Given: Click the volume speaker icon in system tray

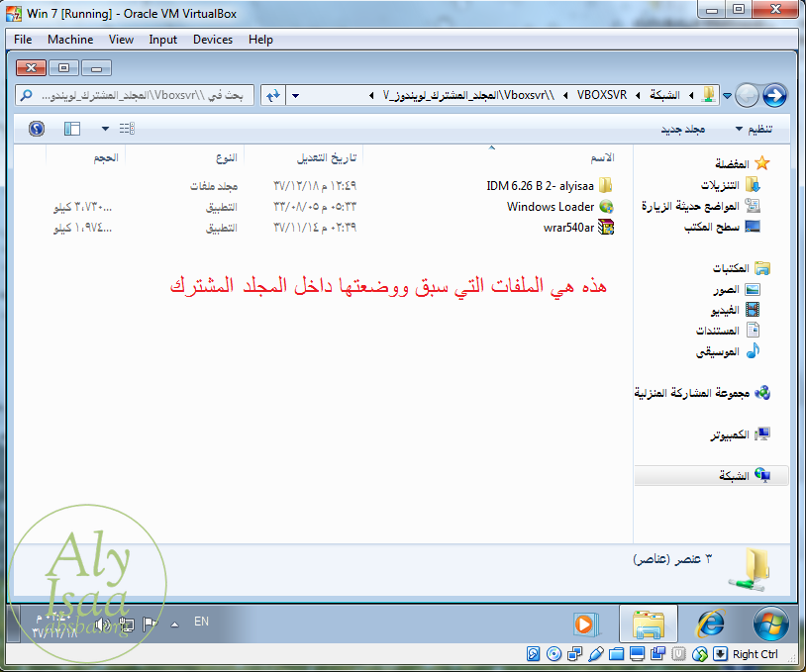Looking at the screenshot, I should [100, 624].
